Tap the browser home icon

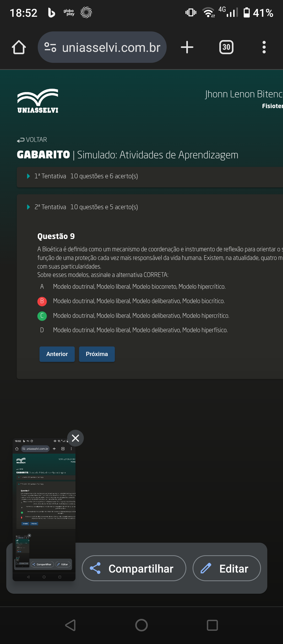tap(19, 47)
